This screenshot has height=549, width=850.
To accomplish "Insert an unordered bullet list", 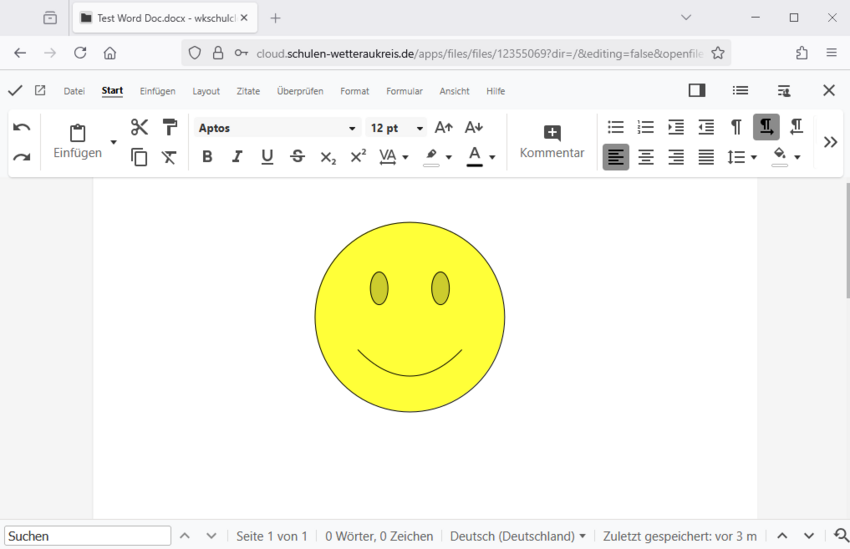I will 616,127.
